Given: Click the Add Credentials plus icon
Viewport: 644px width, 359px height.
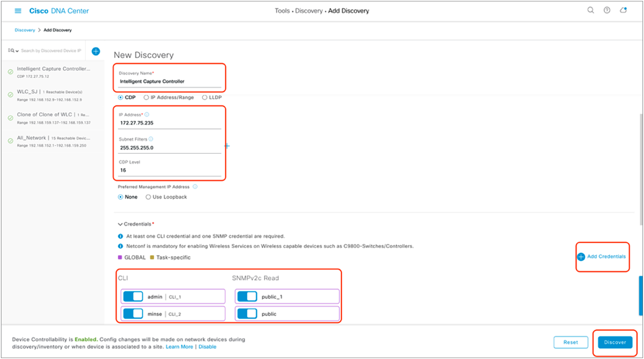Looking at the screenshot, I should (x=581, y=257).
